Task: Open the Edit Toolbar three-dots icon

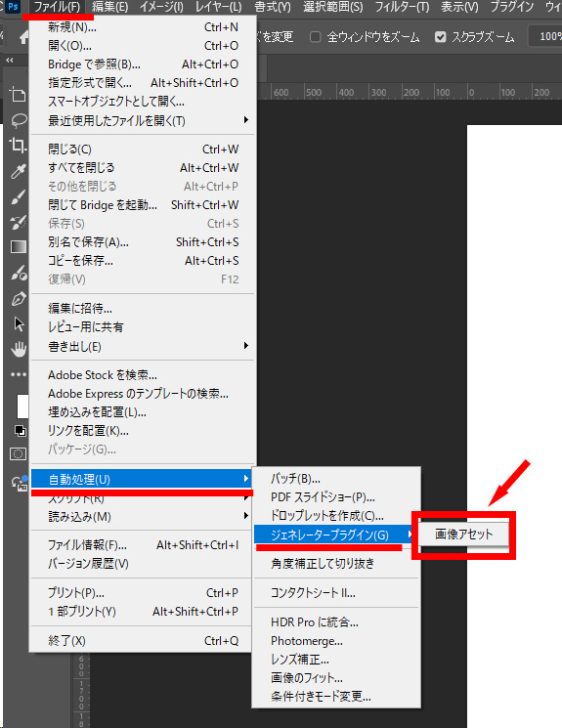Action: (19, 374)
